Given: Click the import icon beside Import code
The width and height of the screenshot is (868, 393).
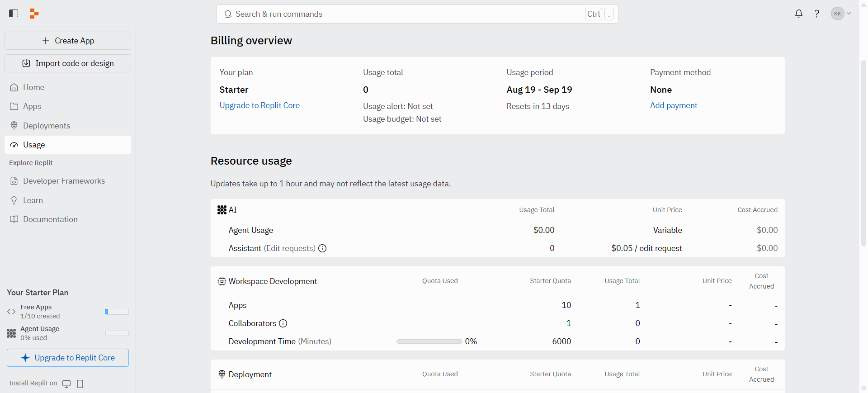Looking at the screenshot, I should pos(26,63).
